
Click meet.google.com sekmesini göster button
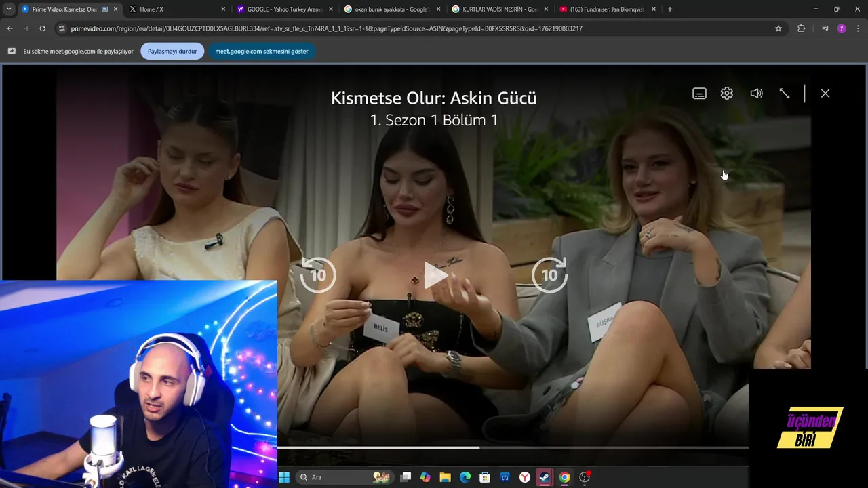262,52
